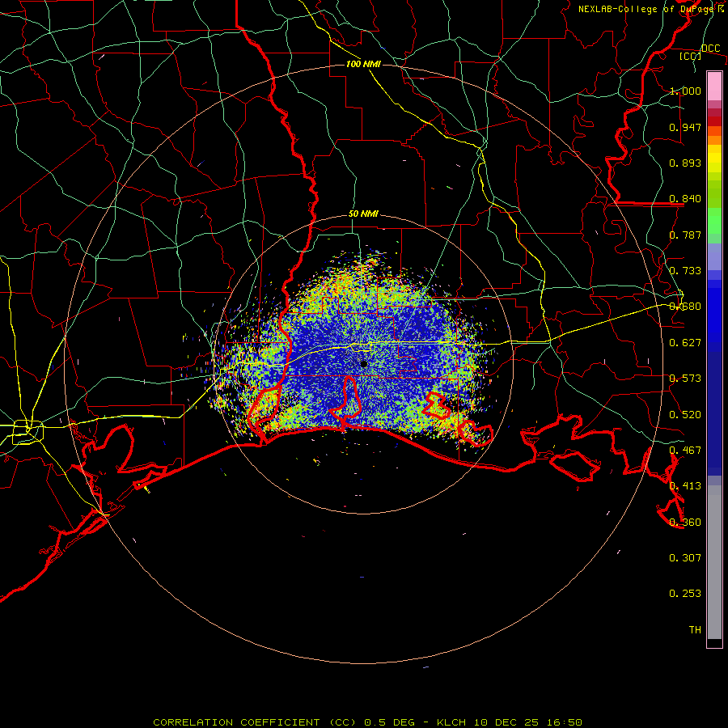The width and height of the screenshot is (728, 728).
Task: Pick the lavender colorbar swatch near 0.733
Action: pos(714,257)
